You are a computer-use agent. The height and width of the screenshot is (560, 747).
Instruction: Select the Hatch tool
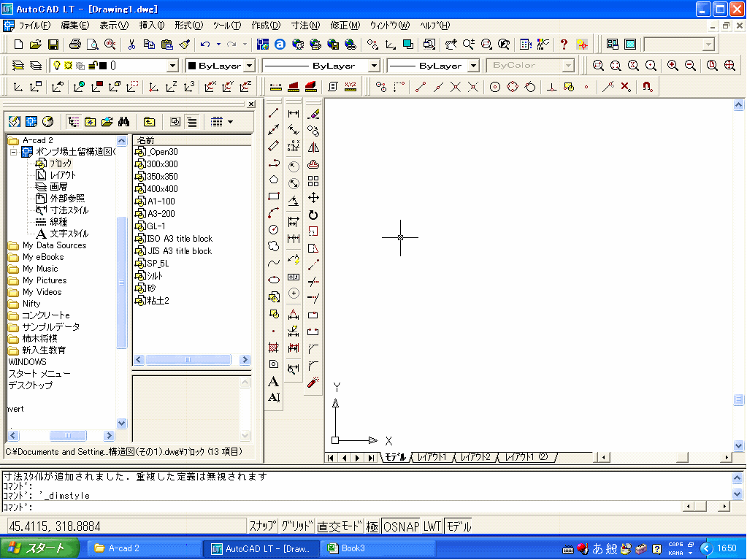[273, 348]
